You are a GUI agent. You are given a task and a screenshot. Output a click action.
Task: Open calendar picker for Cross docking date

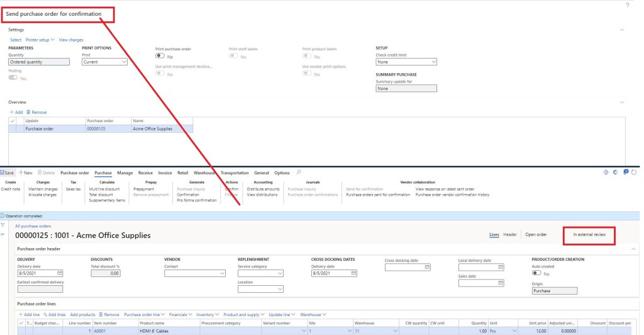coord(427,267)
